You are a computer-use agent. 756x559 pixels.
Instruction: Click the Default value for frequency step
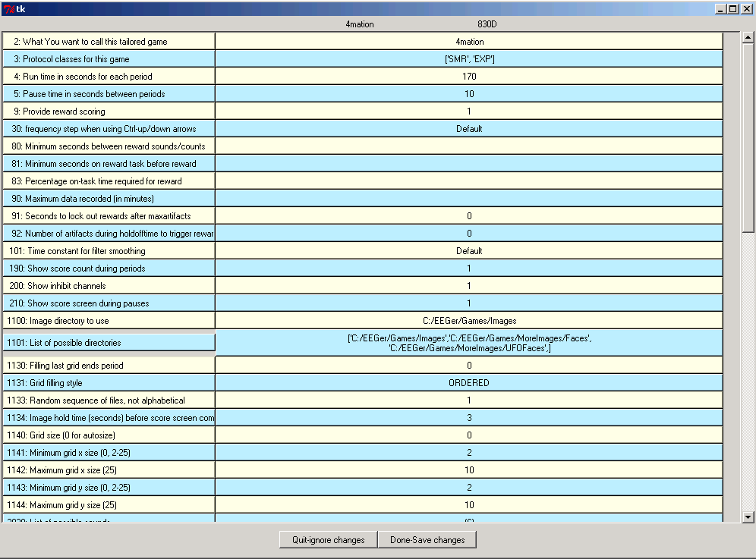(469, 129)
